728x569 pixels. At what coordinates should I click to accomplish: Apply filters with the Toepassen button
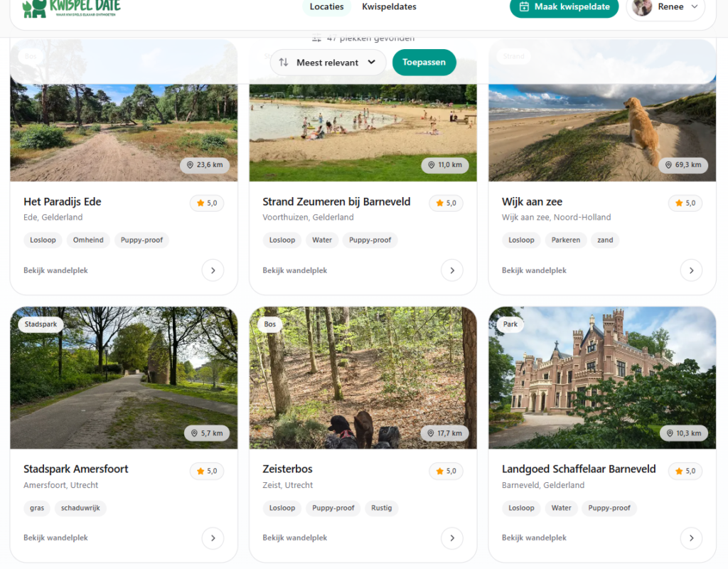(424, 63)
